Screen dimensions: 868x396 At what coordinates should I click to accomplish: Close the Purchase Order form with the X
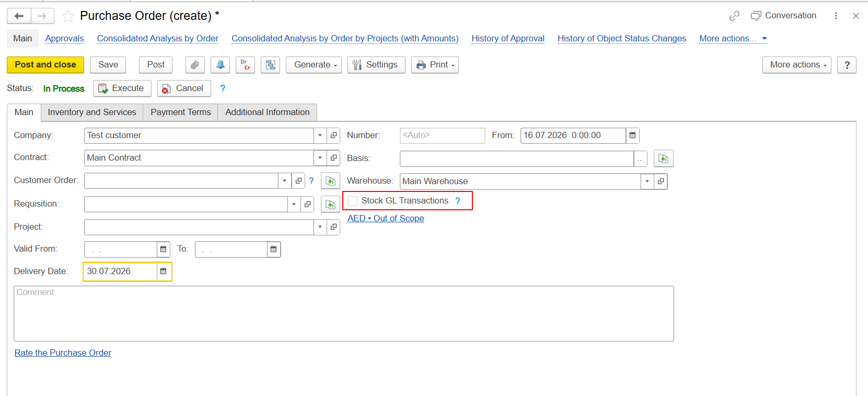click(x=856, y=16)
